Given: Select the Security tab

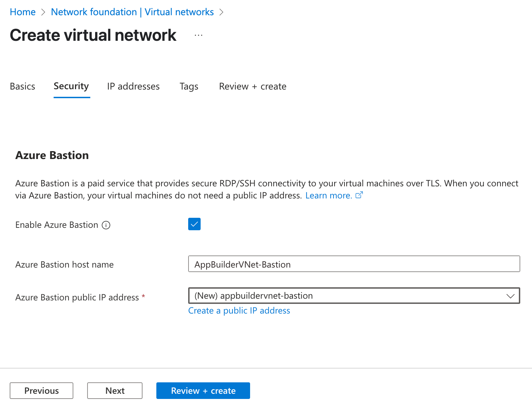Looking at the screenshot, I should tap(71, 86).
